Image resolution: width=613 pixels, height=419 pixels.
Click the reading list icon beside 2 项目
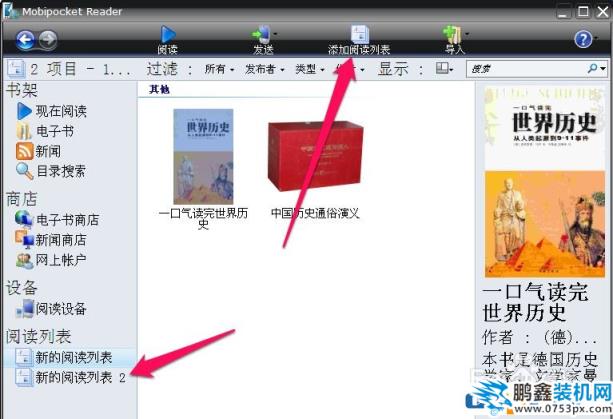16,69
